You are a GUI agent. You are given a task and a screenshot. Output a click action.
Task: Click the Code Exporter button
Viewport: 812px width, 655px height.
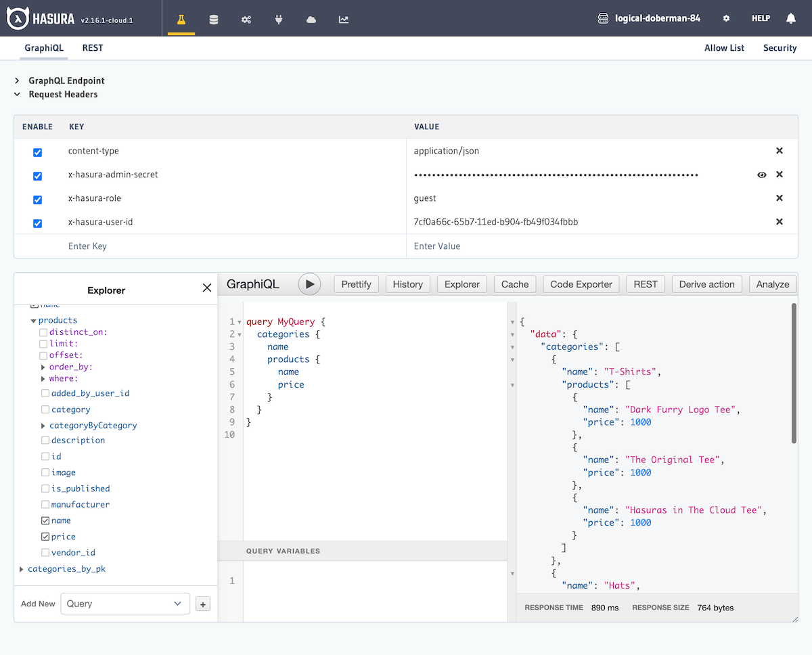581,284
